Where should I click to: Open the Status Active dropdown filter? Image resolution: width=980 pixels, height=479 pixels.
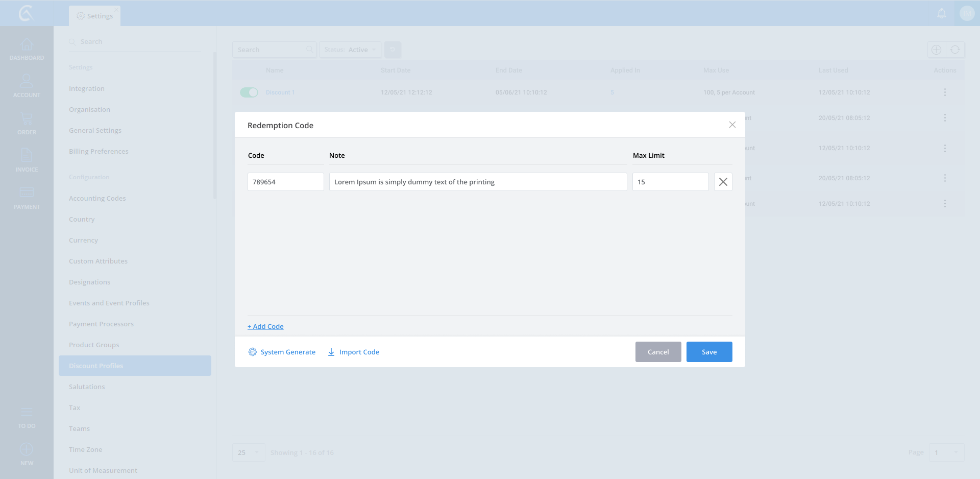coord(350,50)
